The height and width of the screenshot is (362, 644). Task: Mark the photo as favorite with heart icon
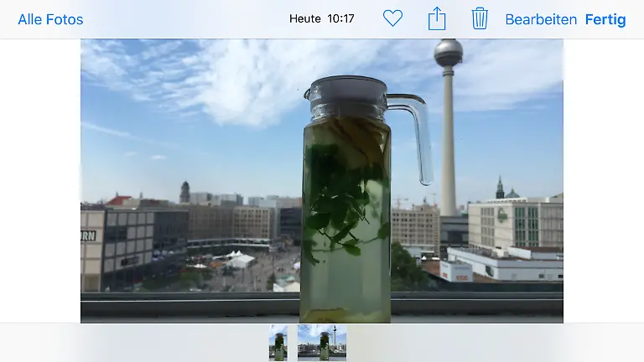392,18
